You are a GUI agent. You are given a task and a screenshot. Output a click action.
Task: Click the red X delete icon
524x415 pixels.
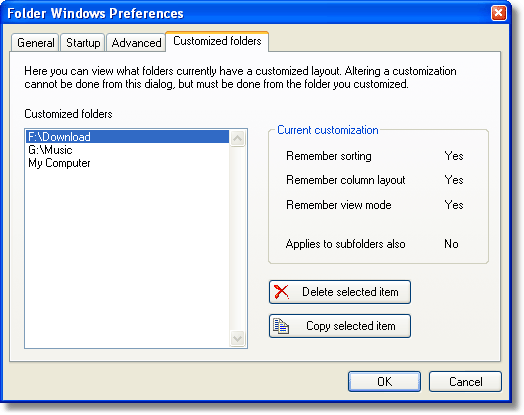281,292
